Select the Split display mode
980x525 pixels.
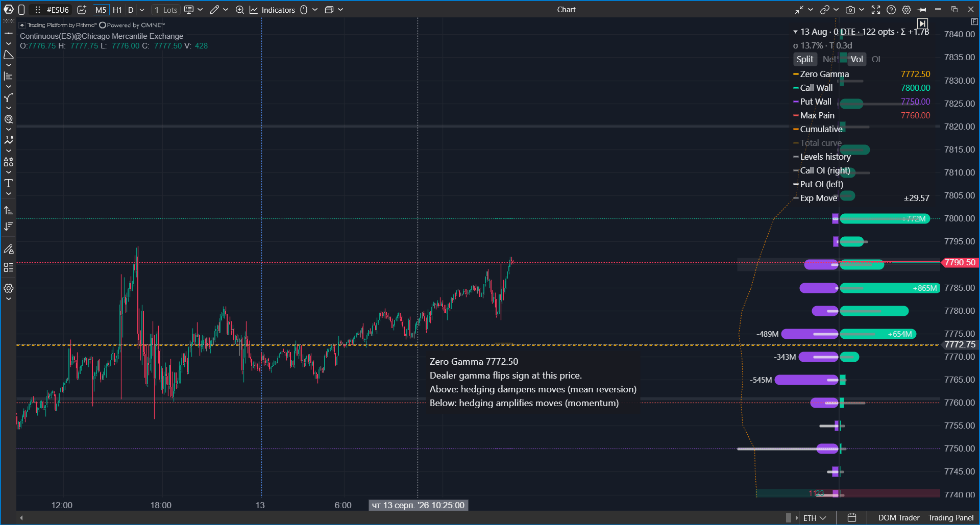tap(805, 59)
